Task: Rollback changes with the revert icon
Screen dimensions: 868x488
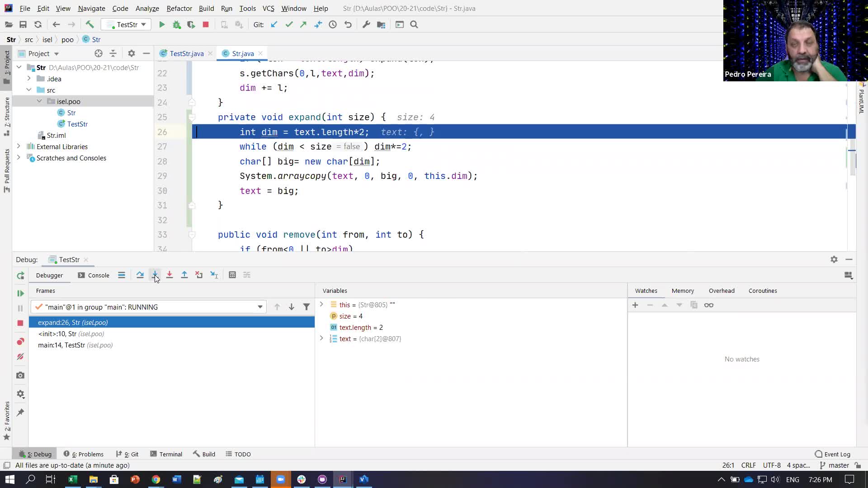Action: coord(348,24)
